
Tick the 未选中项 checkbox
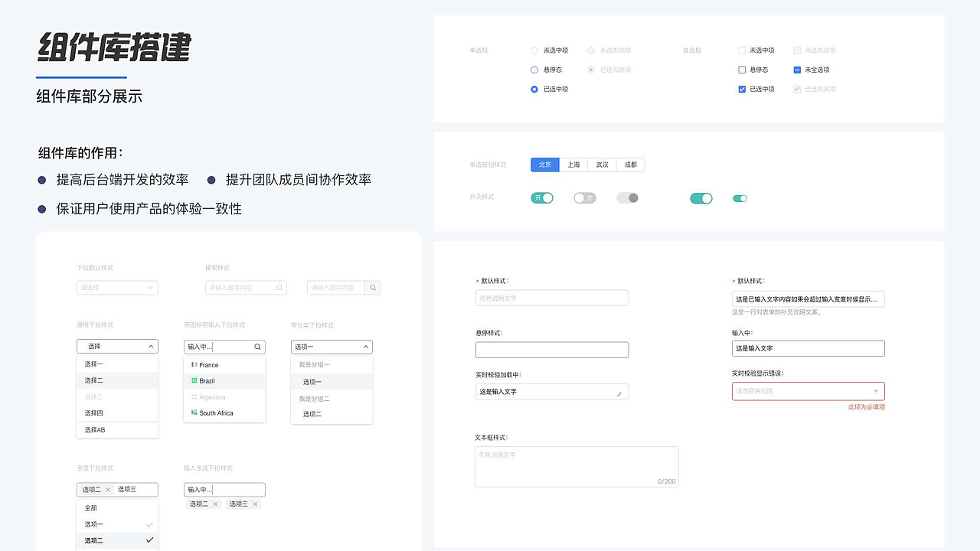742,51
